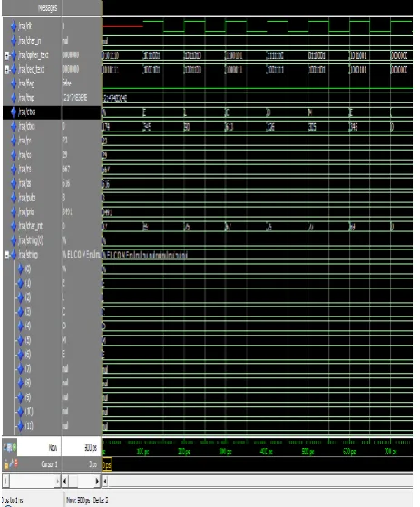Expand the /rsa/dec_text signal bus

coord(6,70)
